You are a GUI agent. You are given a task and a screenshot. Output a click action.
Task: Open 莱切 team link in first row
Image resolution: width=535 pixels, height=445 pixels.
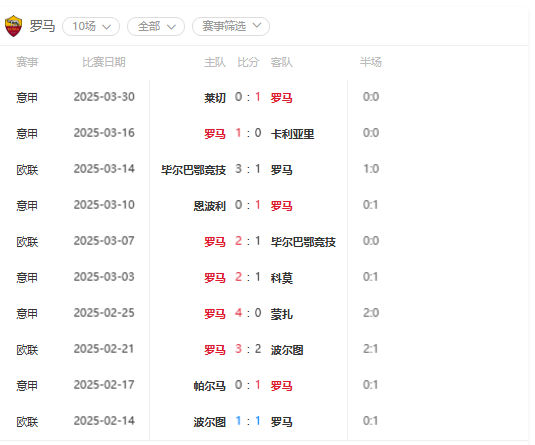coord(215,98)
